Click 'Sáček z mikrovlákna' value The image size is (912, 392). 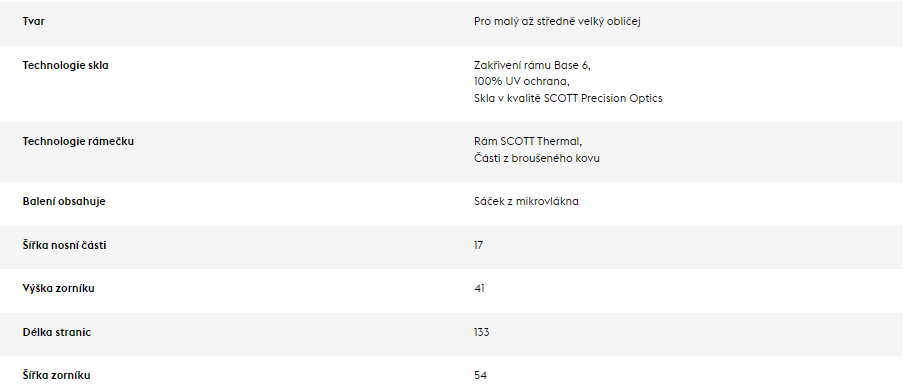point(526,201)
